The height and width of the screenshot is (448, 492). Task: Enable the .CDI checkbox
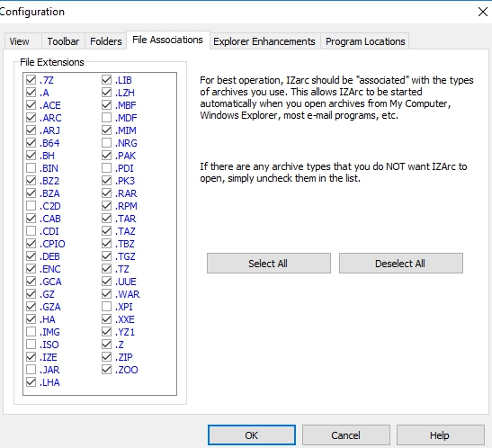(x=31, y=231)
